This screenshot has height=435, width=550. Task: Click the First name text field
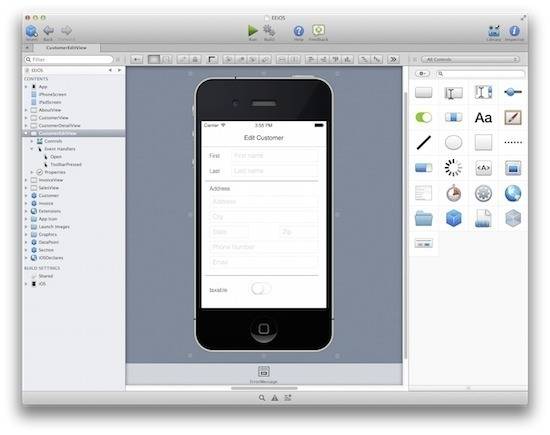pyautogui.click(x=275, y=155)
